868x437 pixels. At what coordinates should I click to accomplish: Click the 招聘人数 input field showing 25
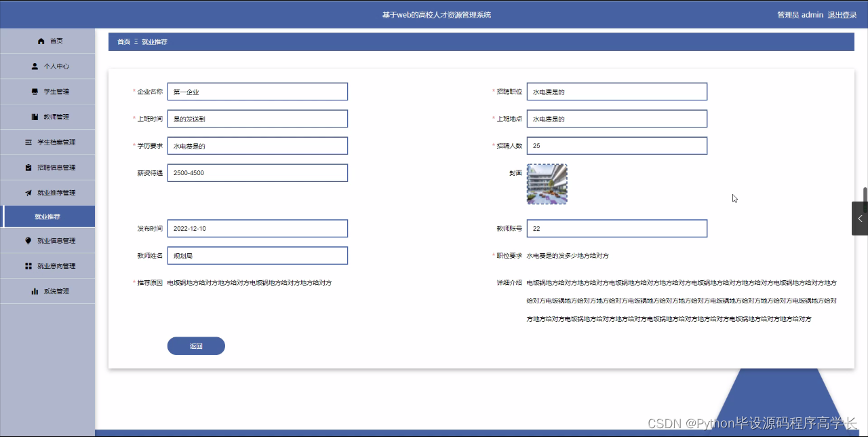click(x=616, y=145)
